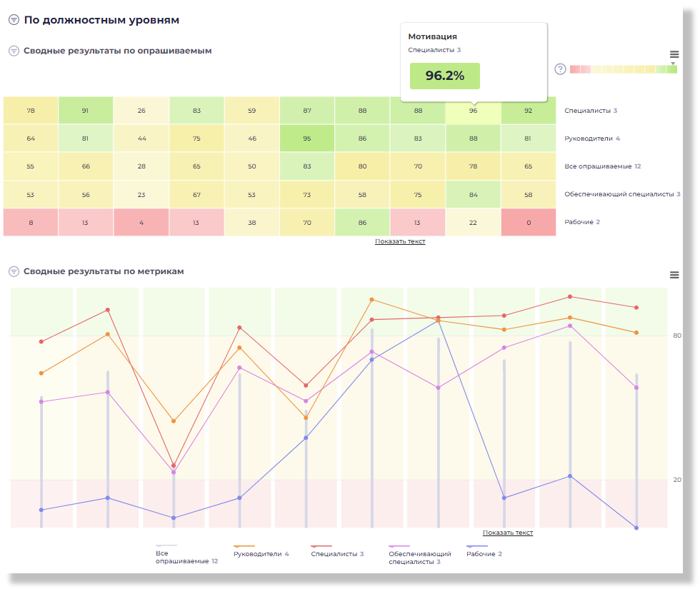Select the highlighted heatmap cell showing 96
Viewport: 700px width, 589px height.
click(x=473, y=111)
